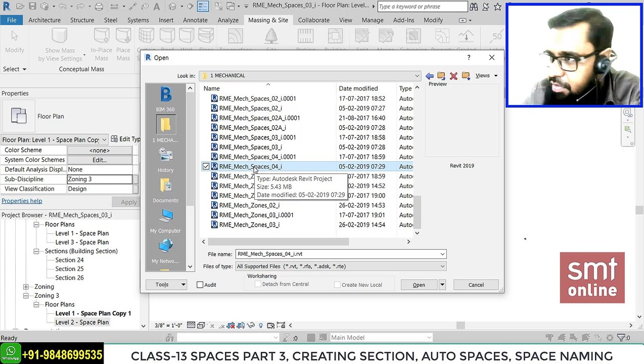Click the Open button in dialog
The image size is (644, 364).
click(x=419, y=285)
